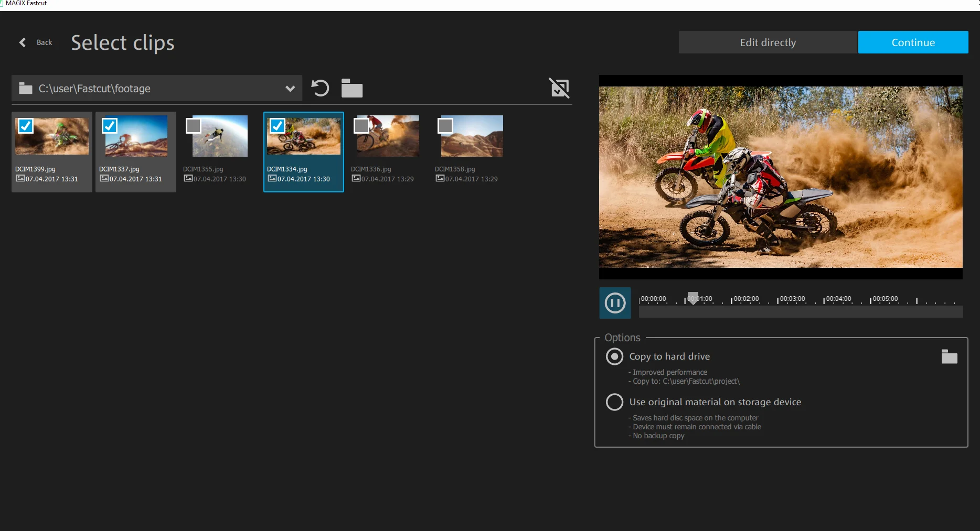Click the refresh folder icon
Viewport: 980px width, 531px height.
click(x=320, y=88)
